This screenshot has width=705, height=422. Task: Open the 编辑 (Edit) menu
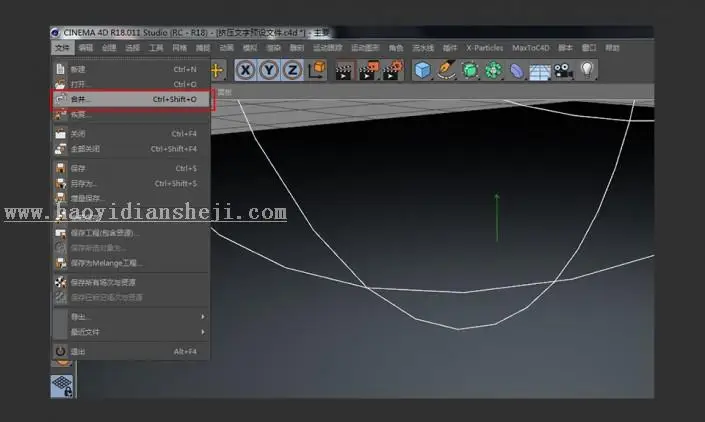[x=85, y=48]
